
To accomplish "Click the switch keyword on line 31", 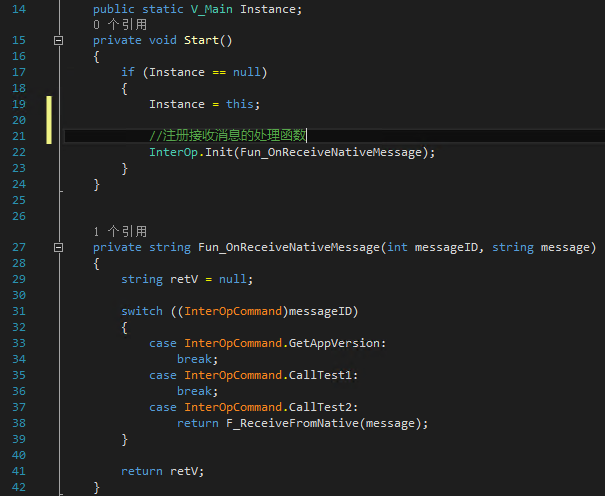I will coord(141,311).
